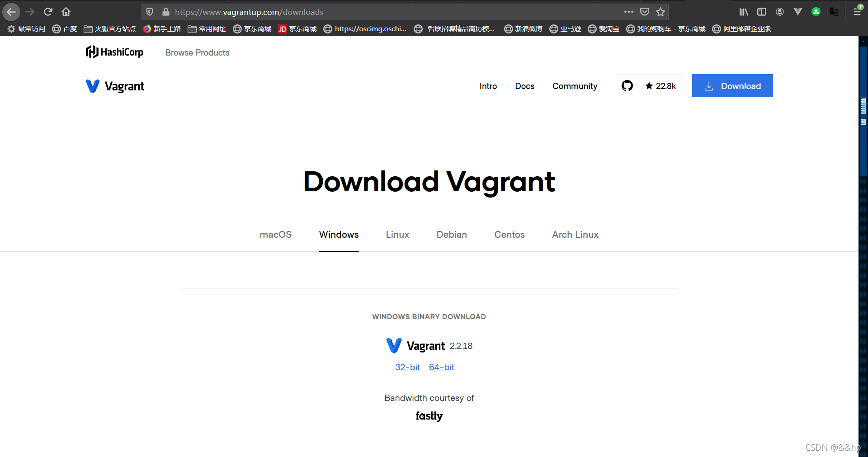
Task: Click the Vagrant icon in download card
Action: pyautogui.click(x=394, y=346)
